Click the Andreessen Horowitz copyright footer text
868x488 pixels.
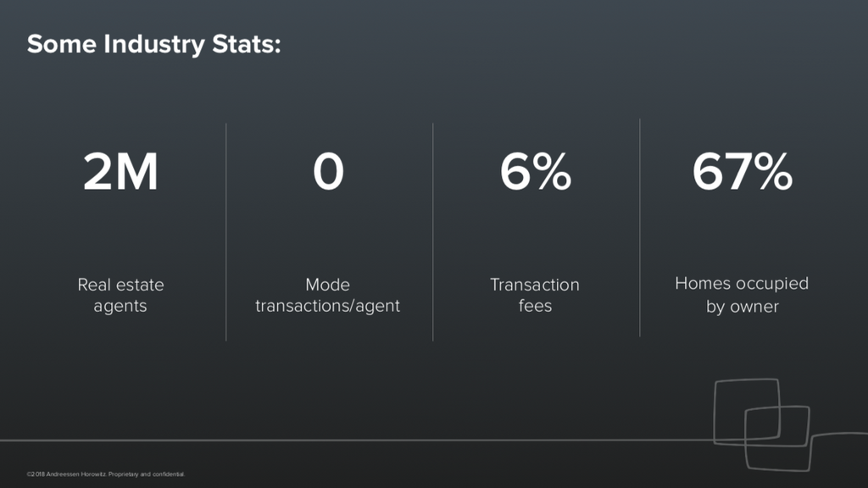point(106,474)
